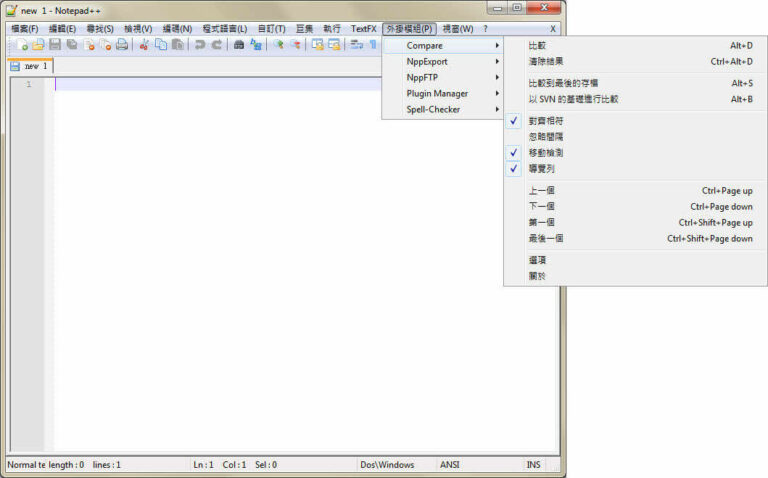768x478 pixels.
Task: Select 比較 with shortcut Alt+D
Action: [x=635, y=46]
